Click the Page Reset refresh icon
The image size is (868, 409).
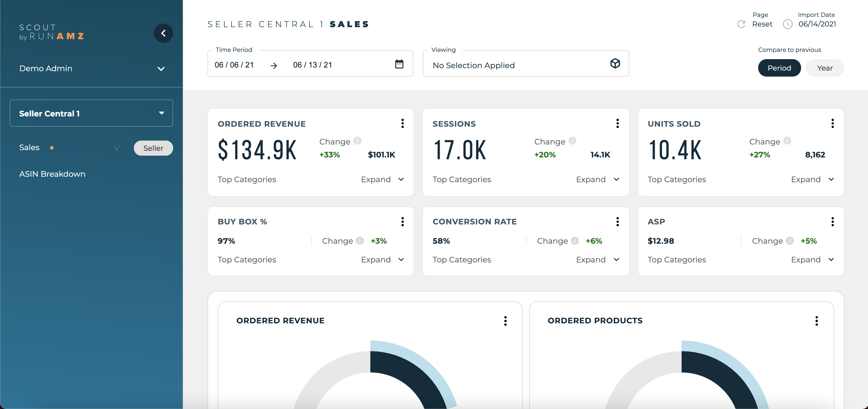[741, 24]
